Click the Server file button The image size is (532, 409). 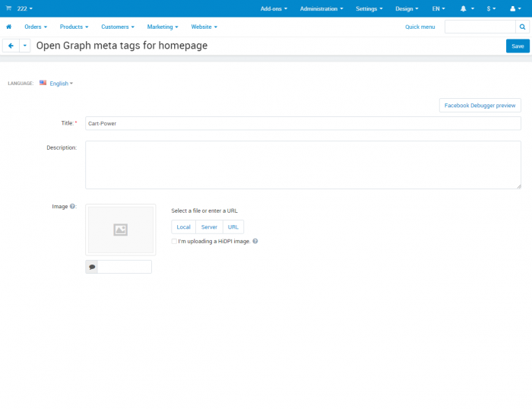coord(209,227)
